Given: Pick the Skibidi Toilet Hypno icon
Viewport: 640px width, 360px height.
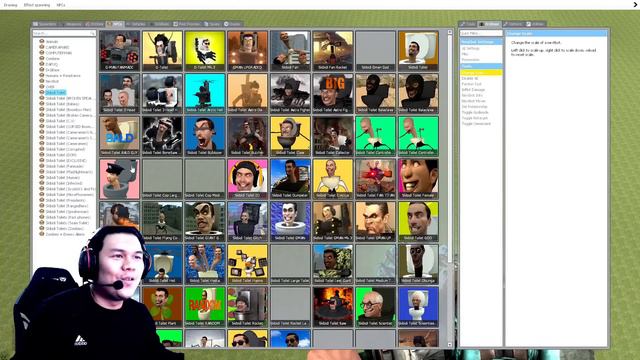Looking at the screenshot, I should (x=247, y=264).
